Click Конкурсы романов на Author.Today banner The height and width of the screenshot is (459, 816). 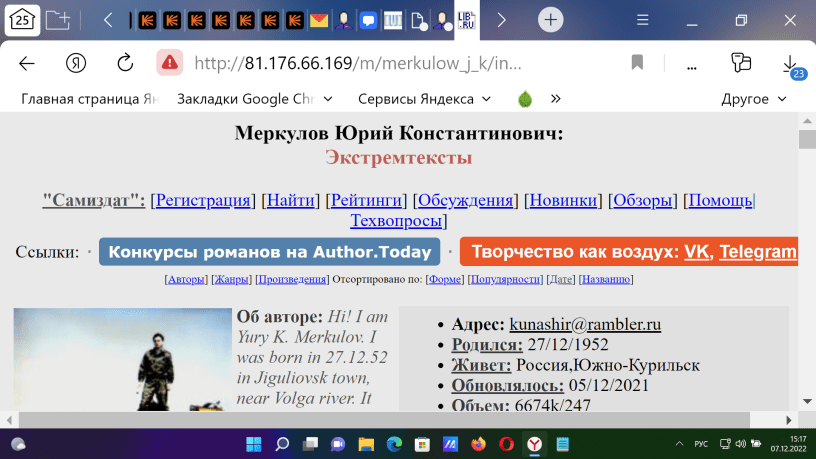pos(270,252)
